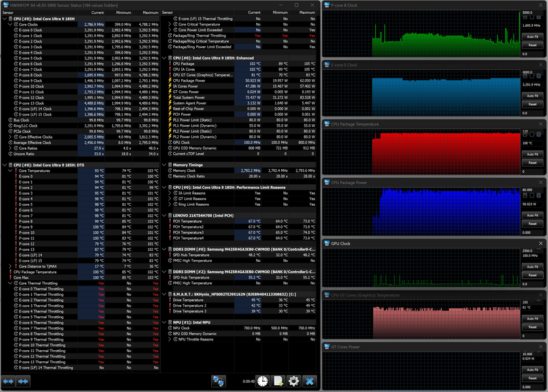This screenshot has width=548, height=392.
Task: Click the left Current column header
Action: click(x=92, y=12)
